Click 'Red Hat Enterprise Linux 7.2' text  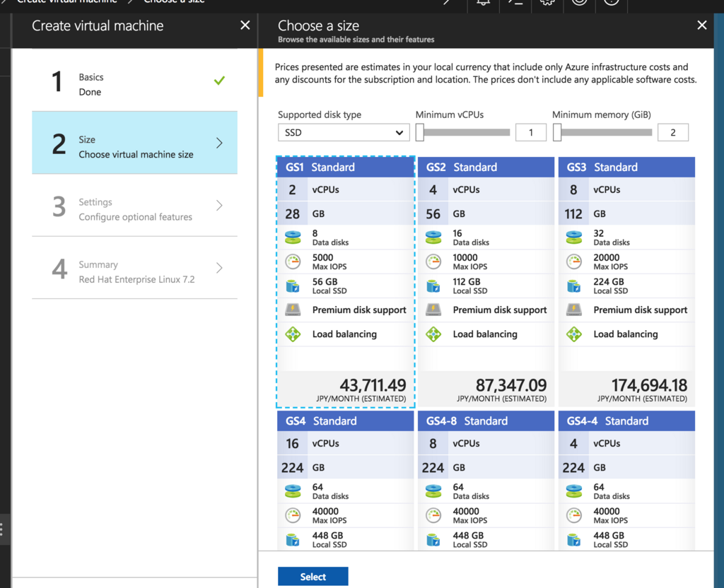(x=136, y=279)
